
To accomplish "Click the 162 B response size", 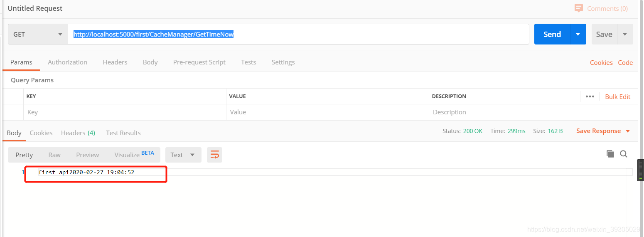I will point(556,131).
